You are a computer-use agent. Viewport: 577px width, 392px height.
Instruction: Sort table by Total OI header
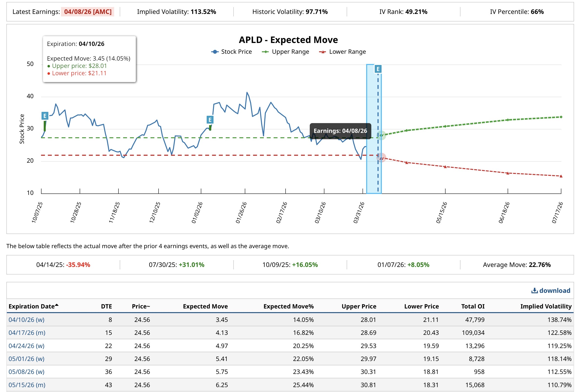click(x=473, y=306)
